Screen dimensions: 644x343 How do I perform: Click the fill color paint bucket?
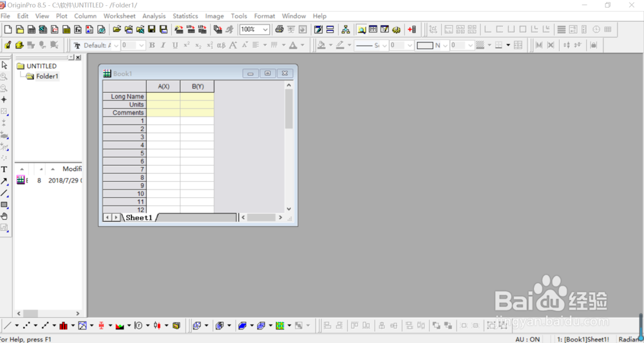click(x=321, y=45)
